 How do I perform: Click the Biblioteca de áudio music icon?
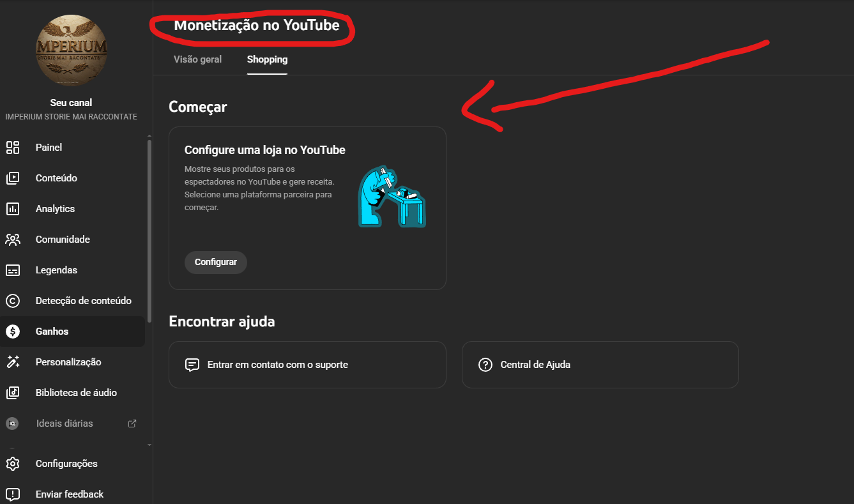13,393
